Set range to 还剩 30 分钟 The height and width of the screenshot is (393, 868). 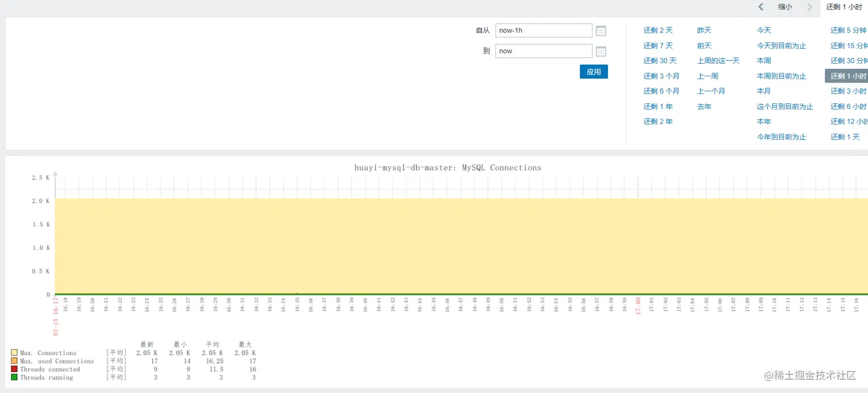[x=849, y=61]
